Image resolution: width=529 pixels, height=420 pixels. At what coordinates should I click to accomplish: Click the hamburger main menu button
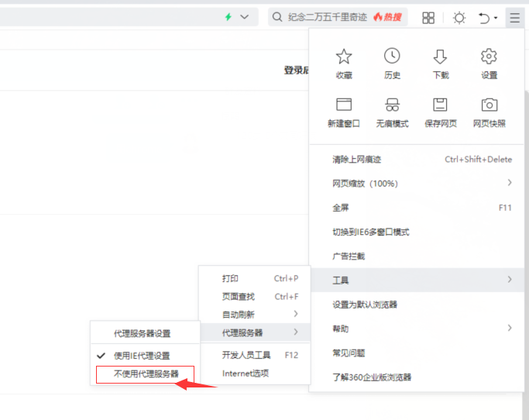[x=515, y=18]
